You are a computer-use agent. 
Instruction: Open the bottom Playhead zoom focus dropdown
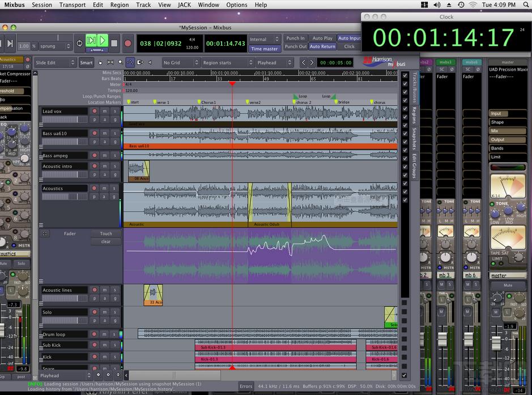(x=65, y=375)
